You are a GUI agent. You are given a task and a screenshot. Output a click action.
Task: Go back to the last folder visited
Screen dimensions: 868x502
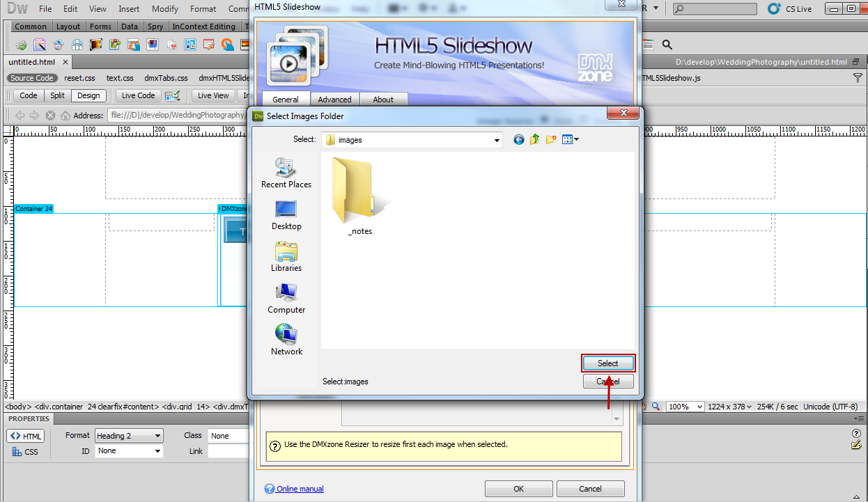(518, 140)
